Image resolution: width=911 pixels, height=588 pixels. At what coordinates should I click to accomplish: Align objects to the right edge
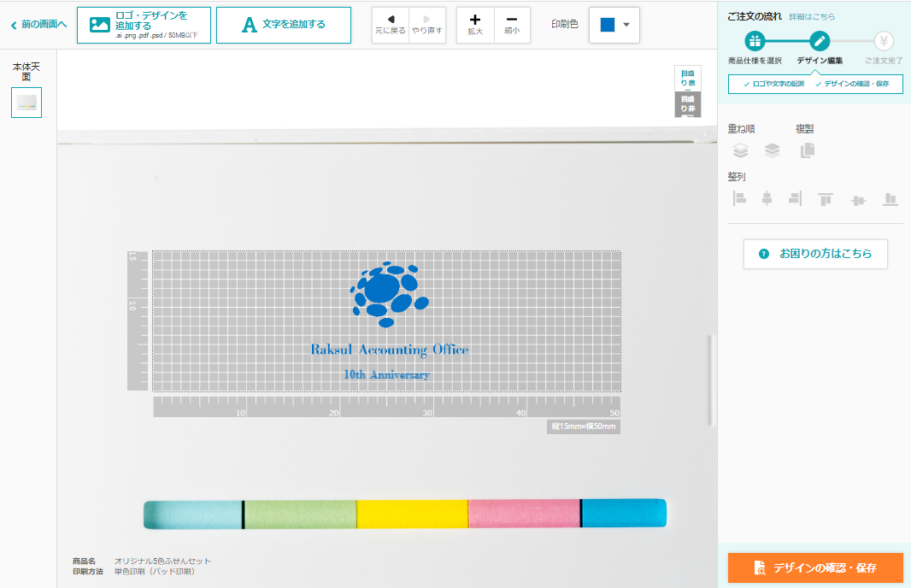[x=796, y=199]
